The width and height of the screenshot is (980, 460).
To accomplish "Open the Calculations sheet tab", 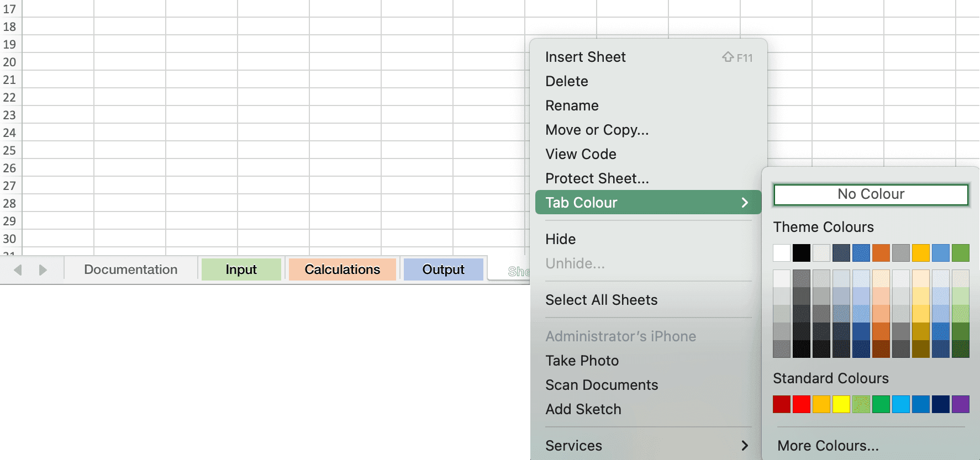I will click(342, 269).
